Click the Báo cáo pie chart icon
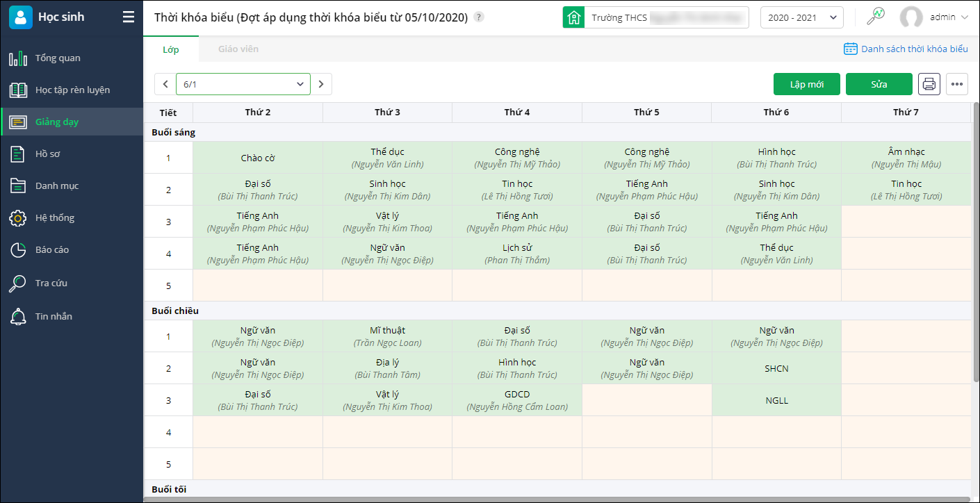Screen dimensions: 980x503 pos(18,250)
